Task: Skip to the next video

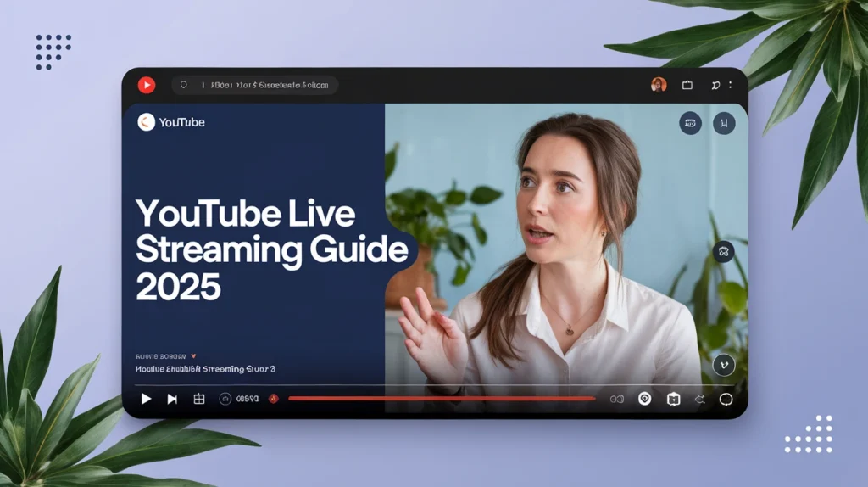Action: pos(172,399)
